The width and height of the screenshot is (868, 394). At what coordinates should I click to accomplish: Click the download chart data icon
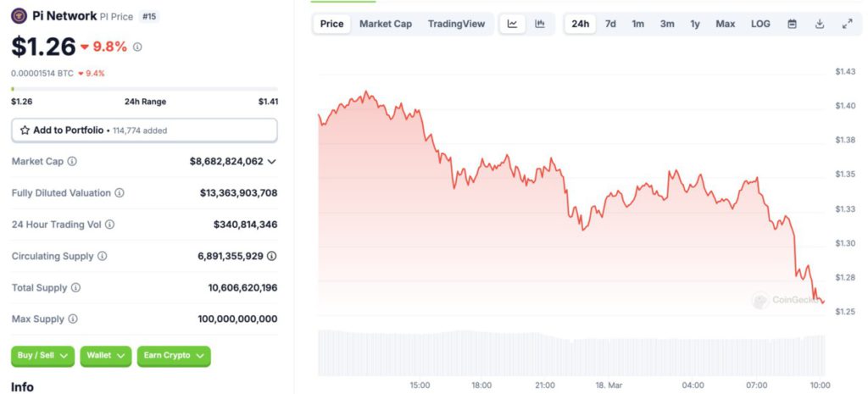click(820, 24)
